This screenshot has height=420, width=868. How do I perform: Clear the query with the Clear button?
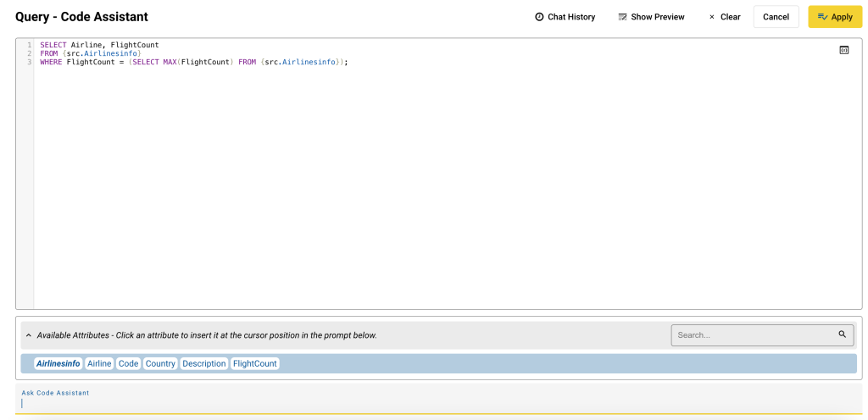724,17
